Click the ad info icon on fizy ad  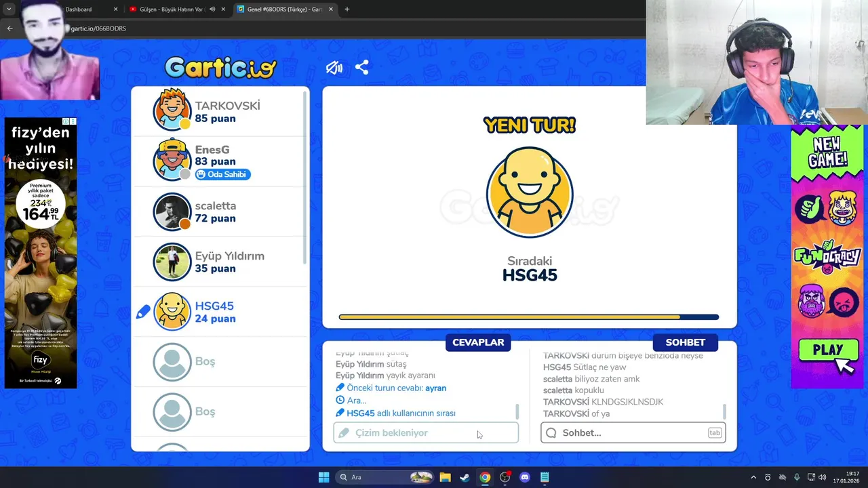click(66, 121)
